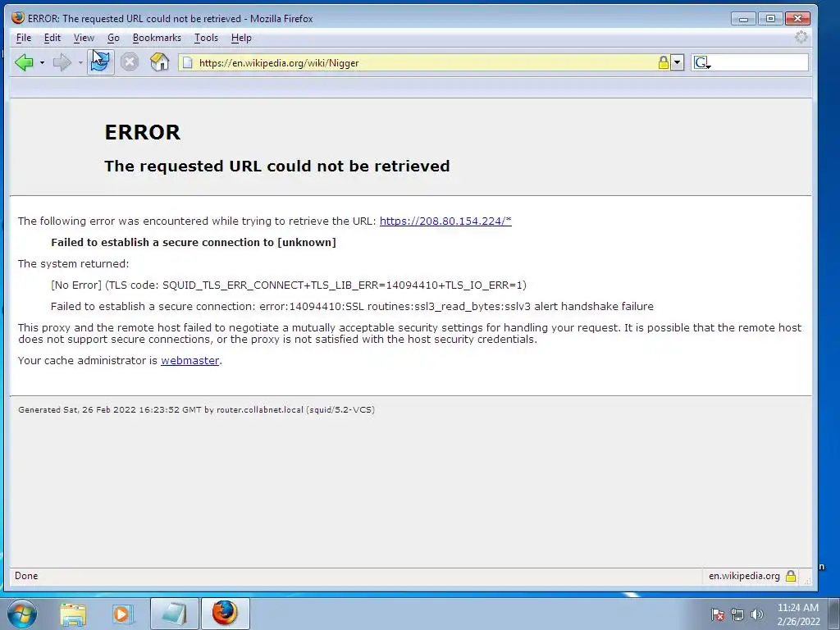Close the Firefox window

click(797, 19)
